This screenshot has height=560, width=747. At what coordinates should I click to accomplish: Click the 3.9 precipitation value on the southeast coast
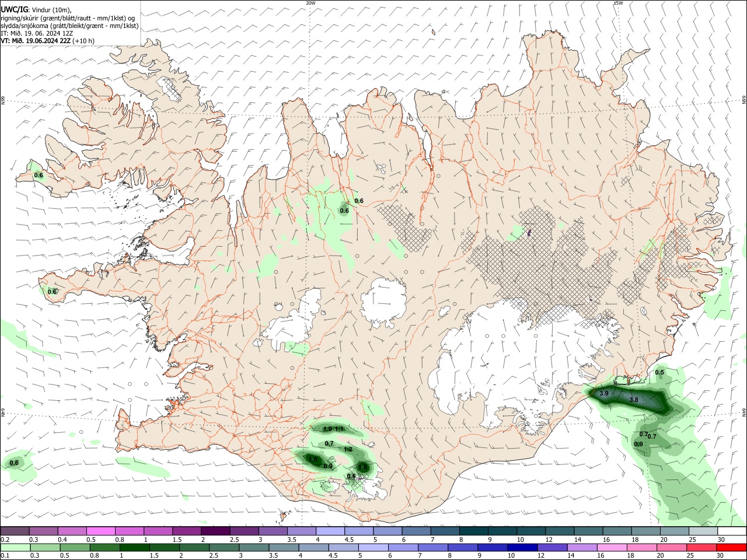[604, 394]
